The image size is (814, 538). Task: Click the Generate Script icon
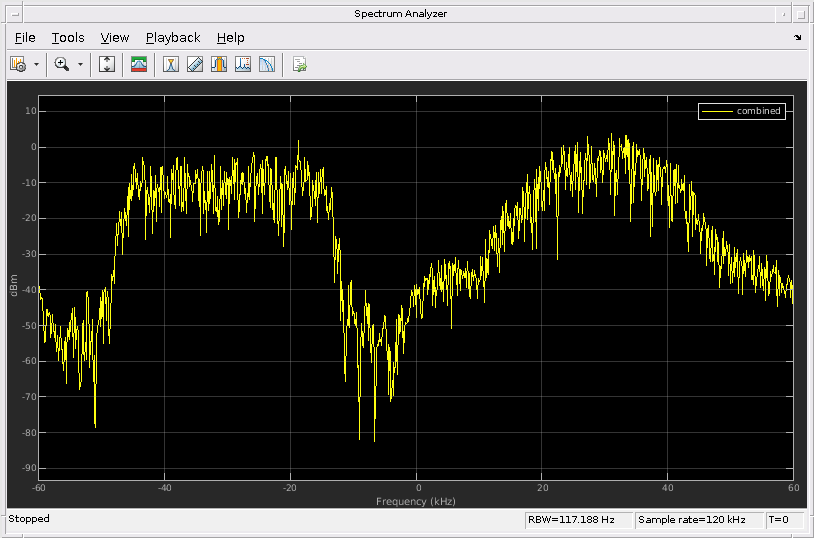point(299,64)
